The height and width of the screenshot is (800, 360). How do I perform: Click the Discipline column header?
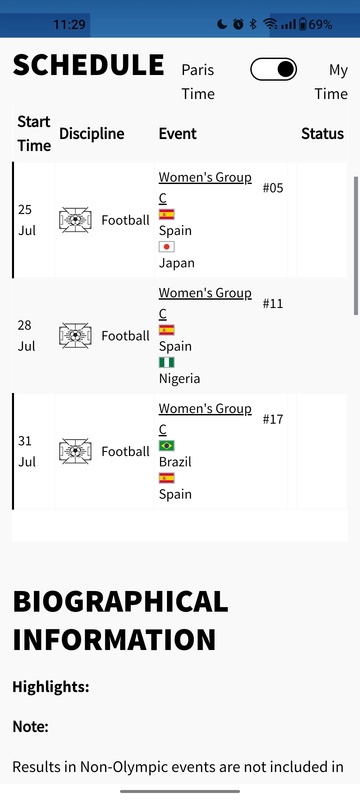92,134
